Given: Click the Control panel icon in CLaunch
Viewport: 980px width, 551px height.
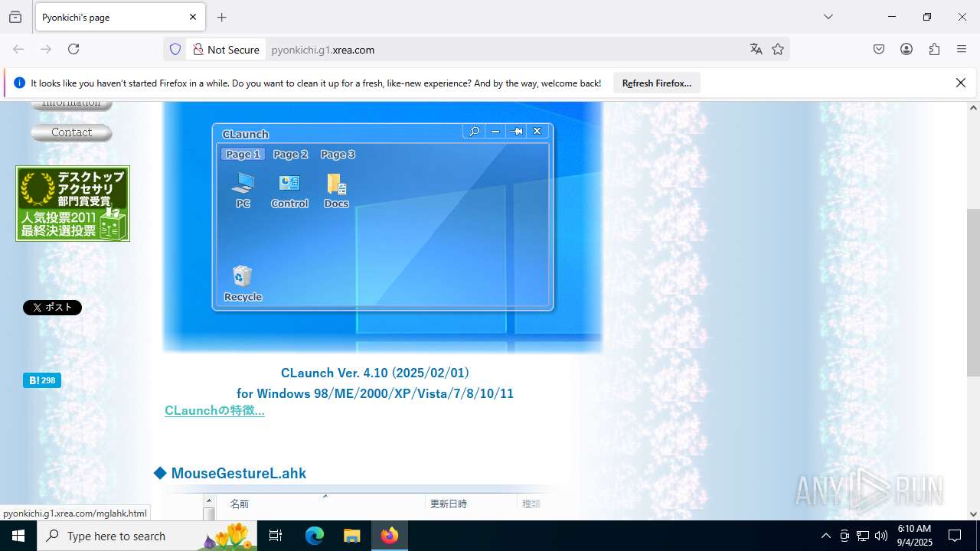Looking at the screenshot, I should pyautogui.click(x=289, y=190).
